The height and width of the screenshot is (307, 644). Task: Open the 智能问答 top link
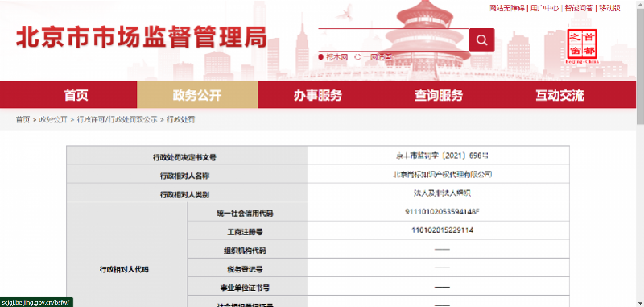[x=579, y=8]
